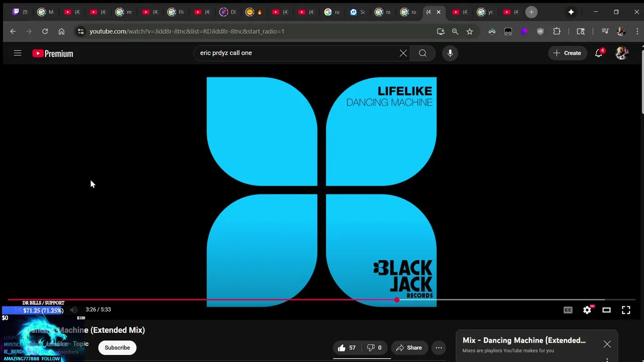
Task: Close the active YouTube tab
Action: coord(438,12)
